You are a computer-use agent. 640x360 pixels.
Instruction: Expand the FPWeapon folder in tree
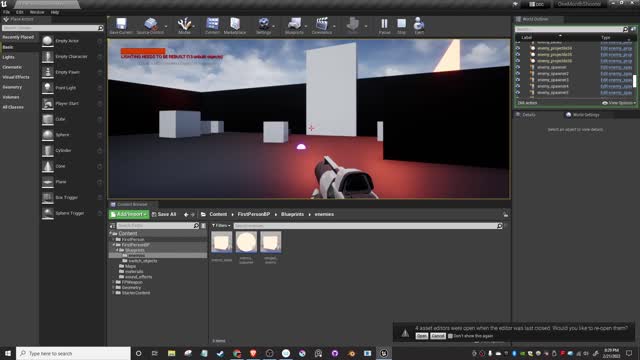coord(114,282)
